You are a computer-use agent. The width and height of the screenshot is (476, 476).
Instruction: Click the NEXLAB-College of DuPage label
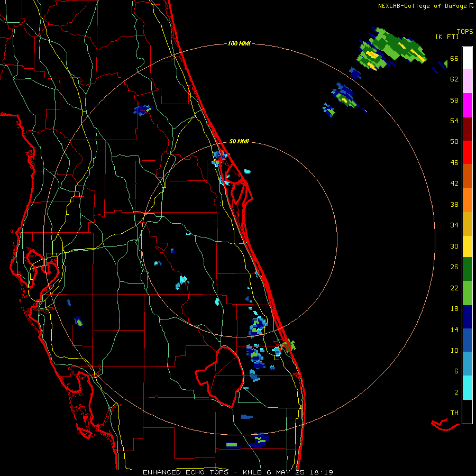click(425, 6)
